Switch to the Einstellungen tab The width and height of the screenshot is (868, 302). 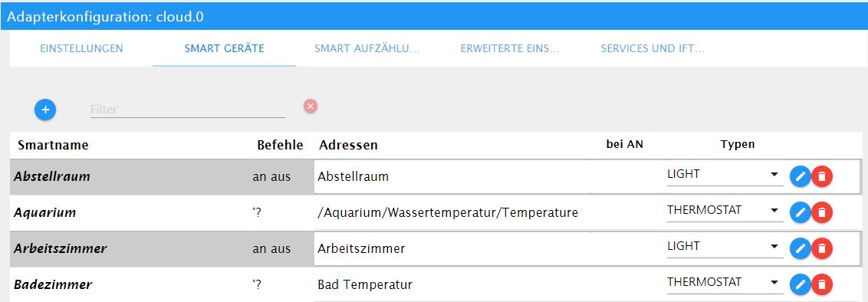pos(81,49)
